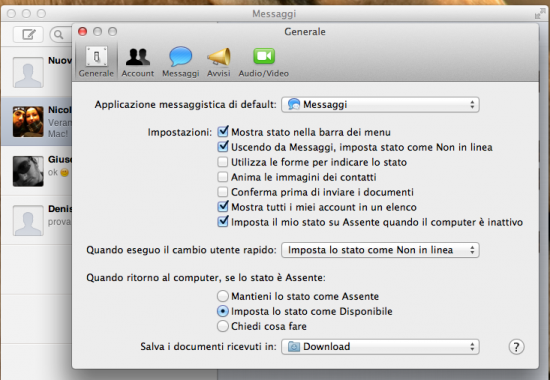Open the Denis conversation with prova message
550x380 pixels.
pos(36,220)
